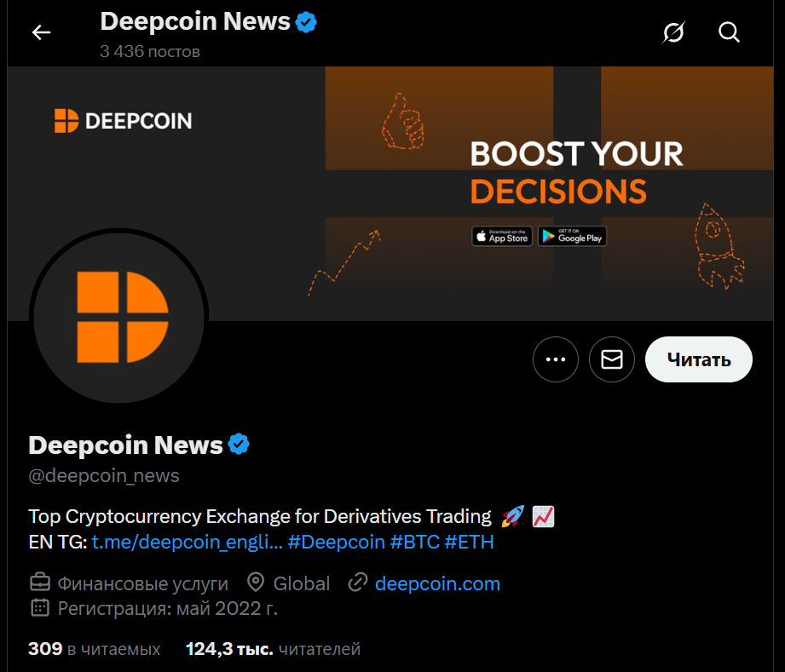Click the verified badge in top header
This screenshot has width=785, height=672.
click(x=306, y=22)
